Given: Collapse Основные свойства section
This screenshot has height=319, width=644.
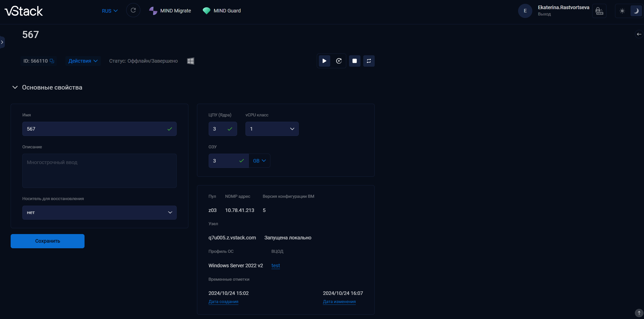Looking at the screenshot, I should tap(15, 87).
